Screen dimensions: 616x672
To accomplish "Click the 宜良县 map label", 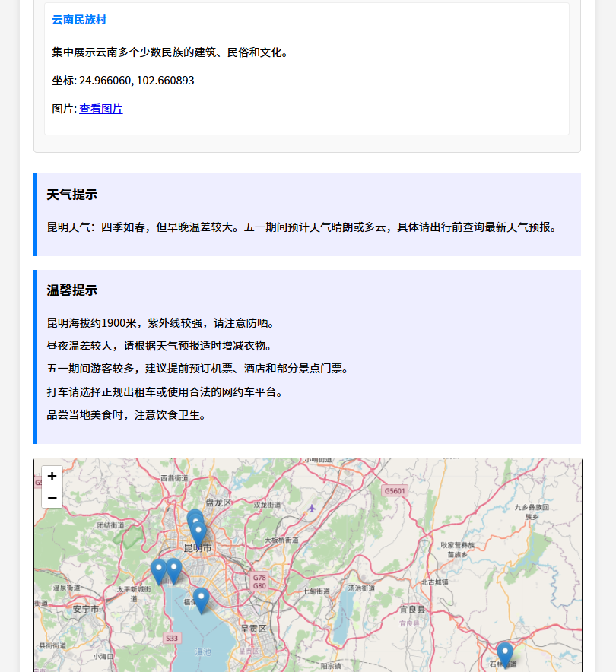I will (x=412, y=610).
